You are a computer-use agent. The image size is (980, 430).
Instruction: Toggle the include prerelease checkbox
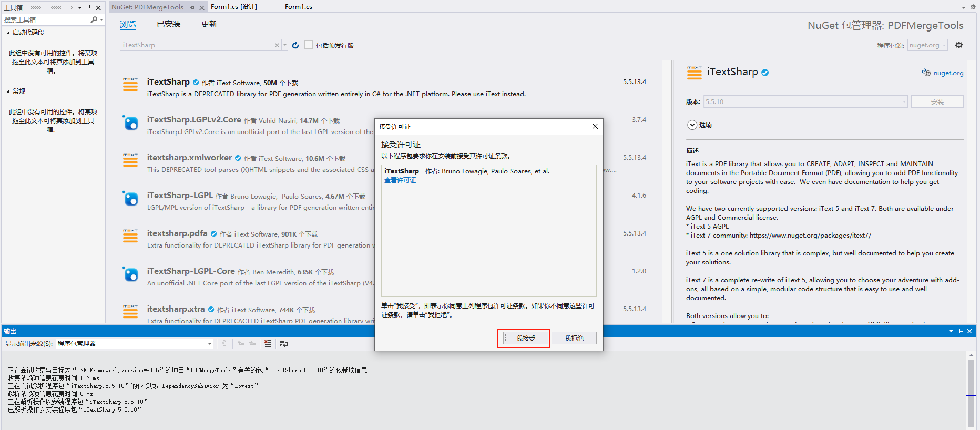pyautogui.click(x=309, y=45)
